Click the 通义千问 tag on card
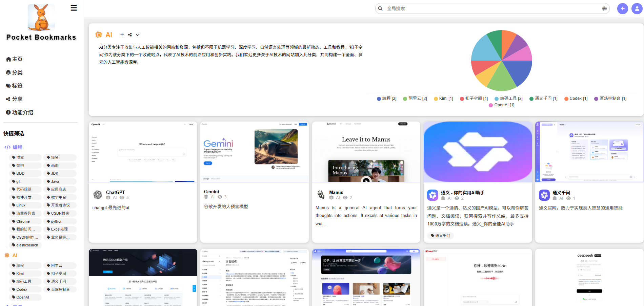Screen dimensions: 644x306 click(441, 236)
